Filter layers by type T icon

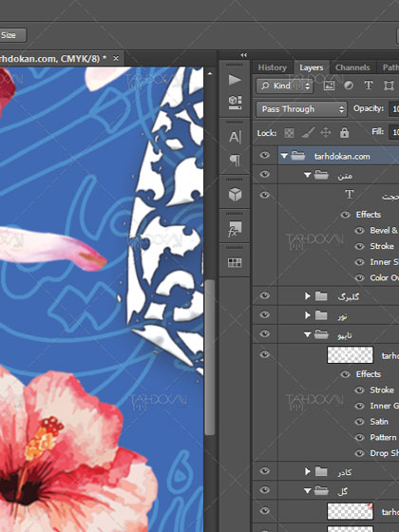click(369, 85)
